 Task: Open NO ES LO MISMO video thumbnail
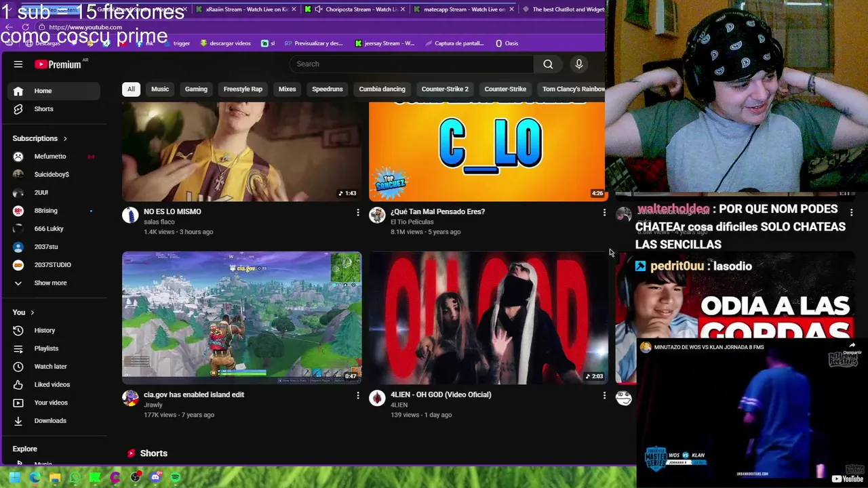pos(242,152)
